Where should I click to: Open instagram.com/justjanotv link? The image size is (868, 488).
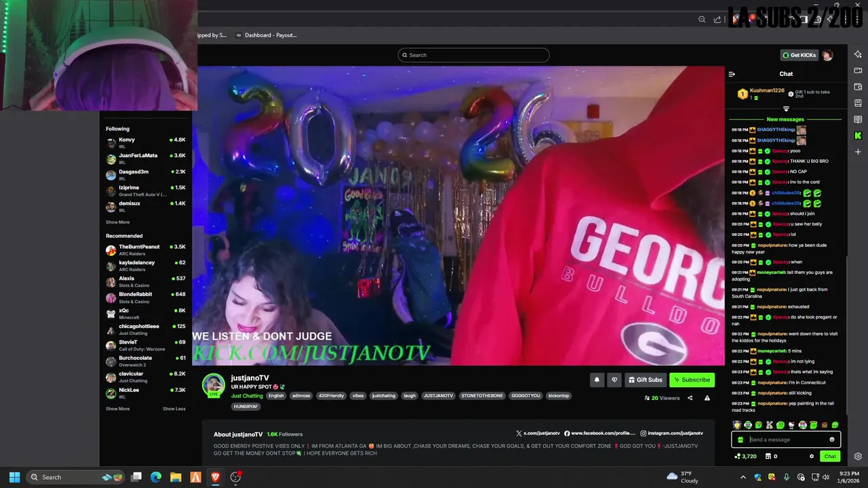671,433
